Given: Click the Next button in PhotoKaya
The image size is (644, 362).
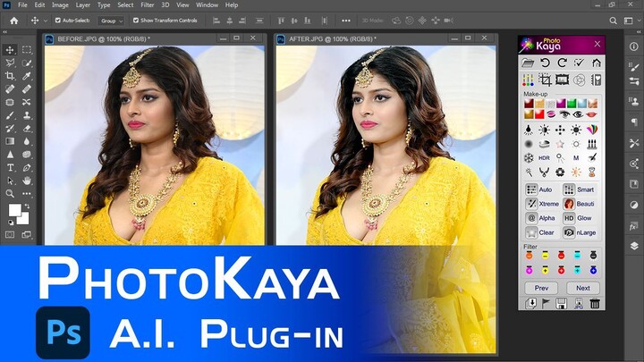Looking at the screenshot, I should (x=583, y=288).
